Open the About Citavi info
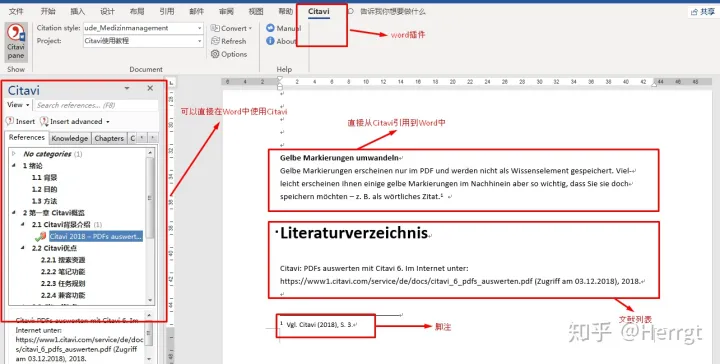Viewport: 720px width, 364px height. pyautogui.click(x=281, y=41)
